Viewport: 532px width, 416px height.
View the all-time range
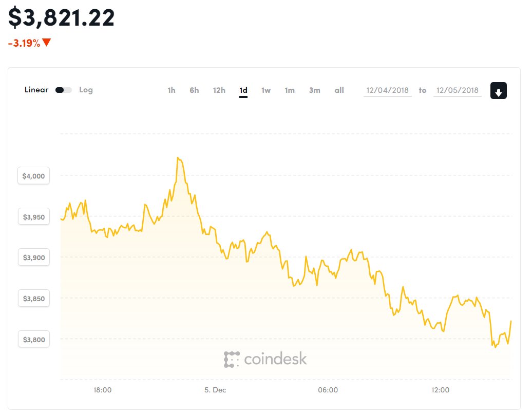(339, 90)
